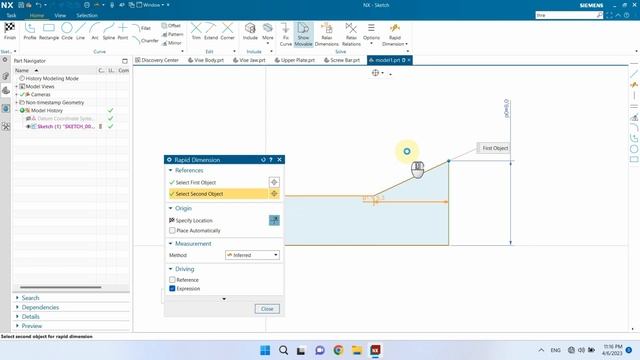
Task: Select the Sketch (1) tree item
Action: pyautogui.click(x=65, y=127)
